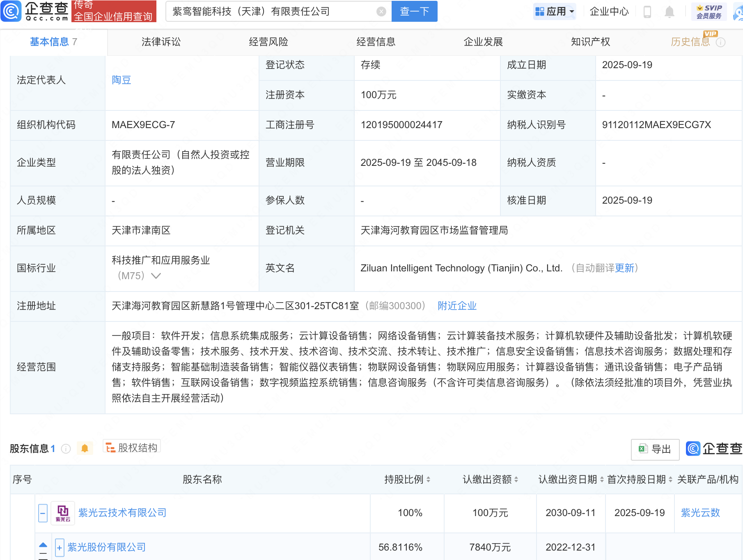
Task: Toggle sort on 认缴出资额 column
Action: [516, 479]
